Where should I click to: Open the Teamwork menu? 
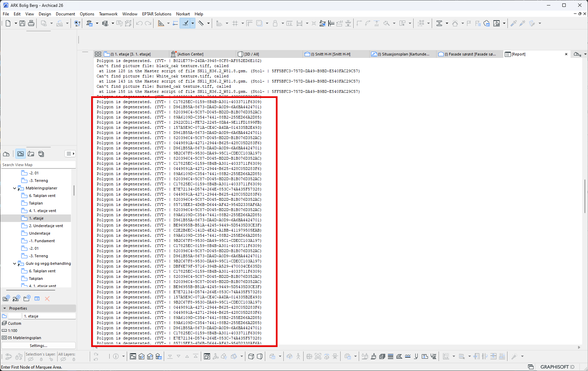108,14
